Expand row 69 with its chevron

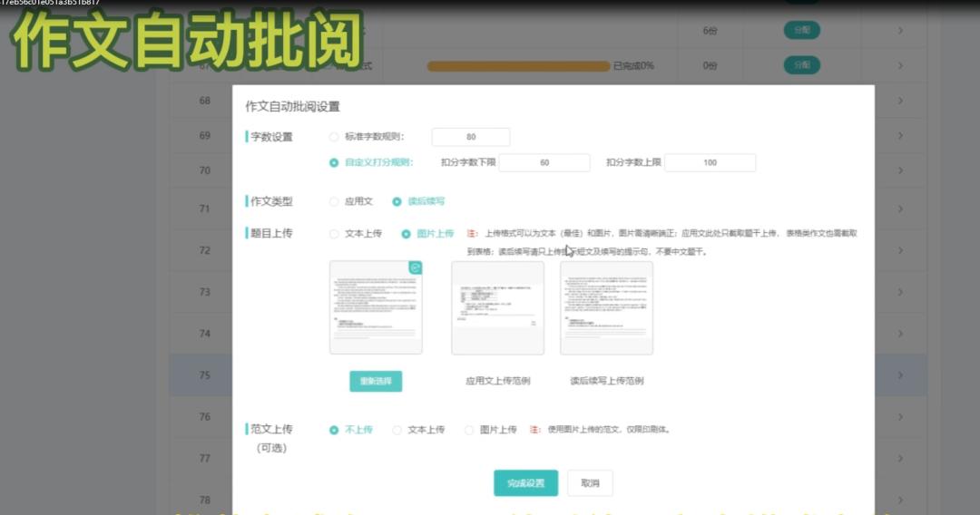(901, 135)
